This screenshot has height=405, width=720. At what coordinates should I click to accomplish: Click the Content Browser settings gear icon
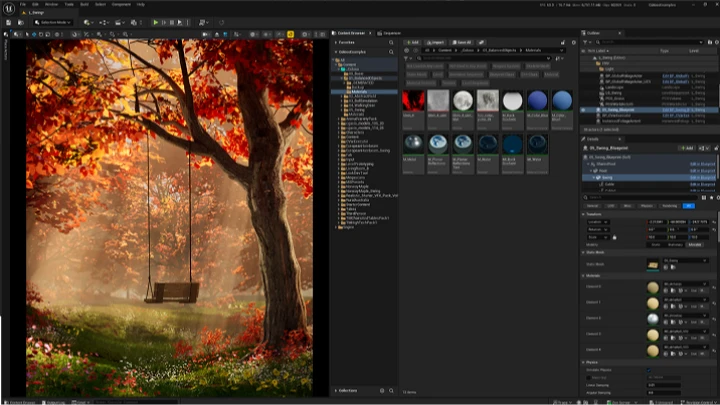(x=574, y=42)
